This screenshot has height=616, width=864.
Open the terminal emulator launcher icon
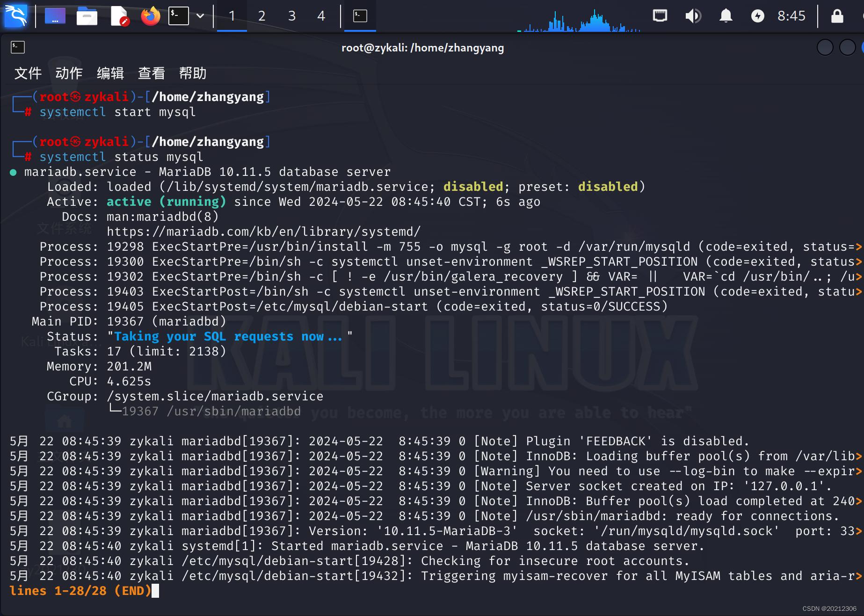179,16
